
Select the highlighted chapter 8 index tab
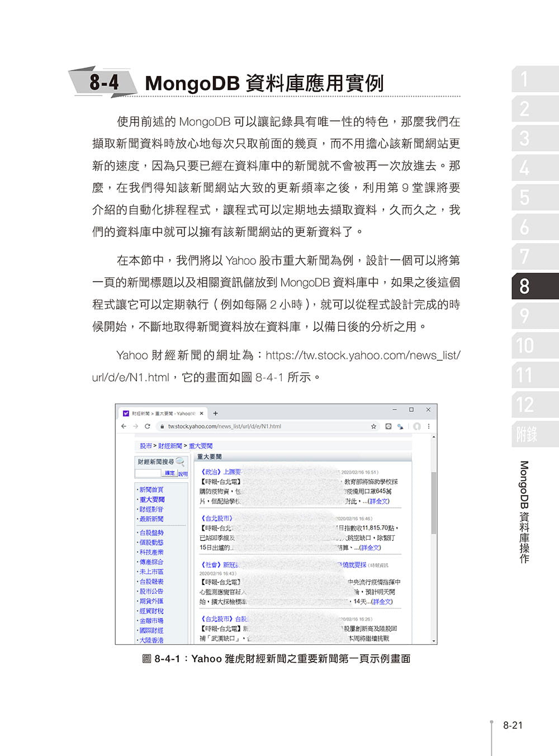[535, 286]
